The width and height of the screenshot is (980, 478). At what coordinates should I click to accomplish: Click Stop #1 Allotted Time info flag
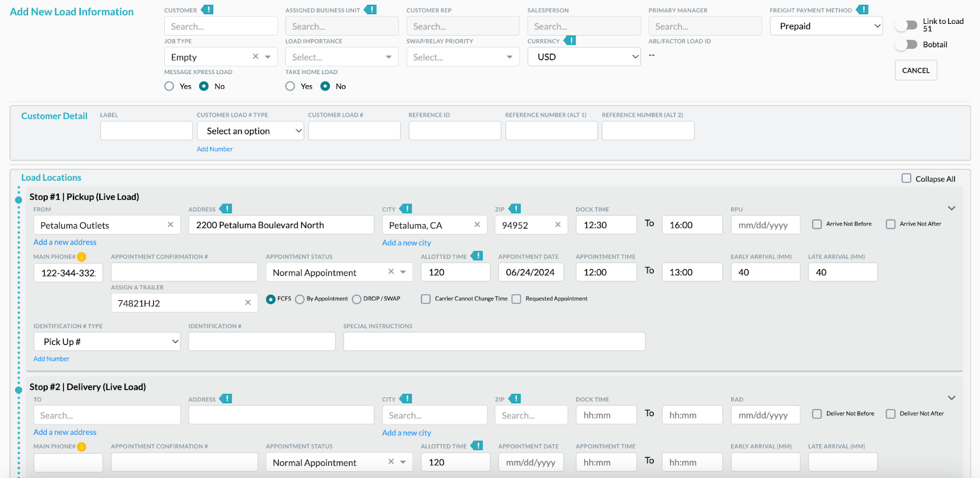pyautogui.click(x=477, y=256)
